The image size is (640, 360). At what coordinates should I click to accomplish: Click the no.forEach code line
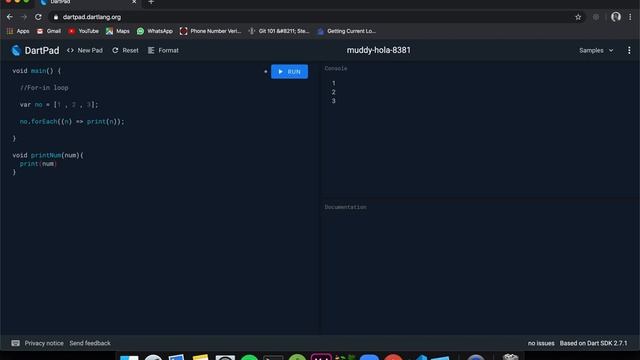point(72,122)
